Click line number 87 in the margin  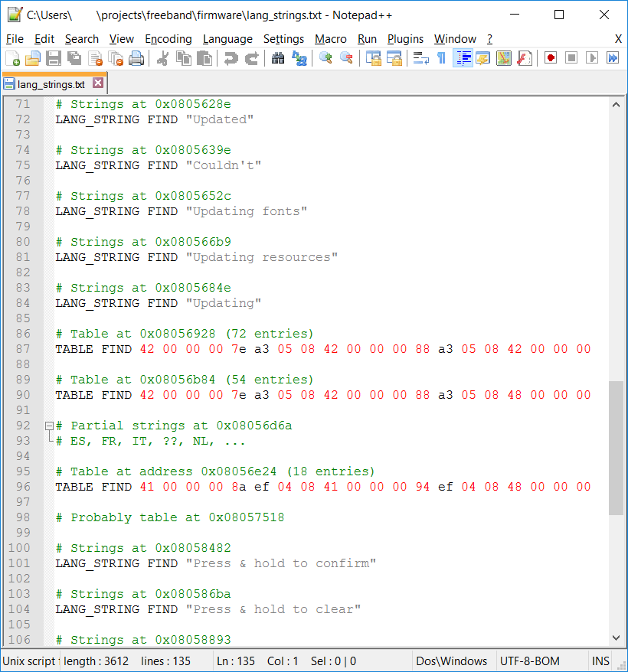coord(23,349)
